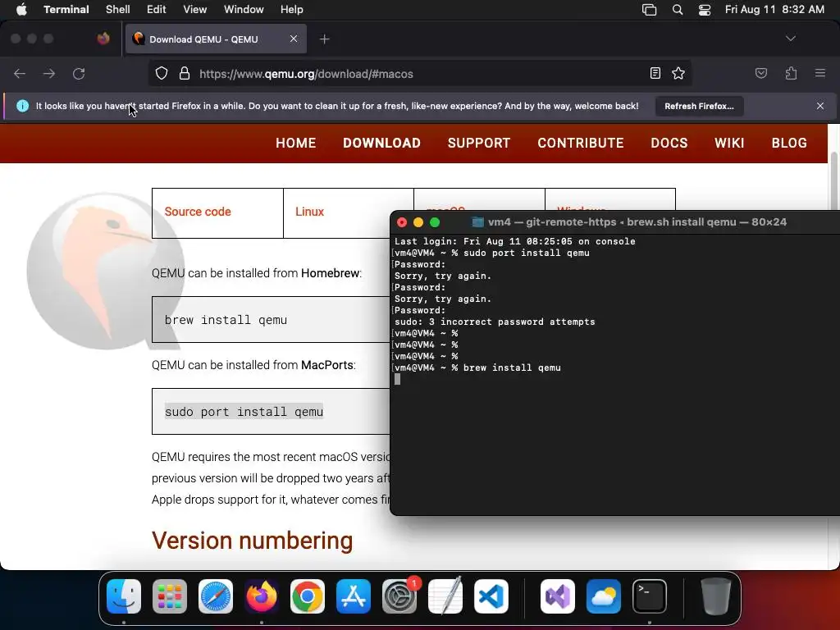The width and height of the screenshot is (840, 630).
Task: Click the Firefox page vertical scrollbar
Action: coord(833,182)
